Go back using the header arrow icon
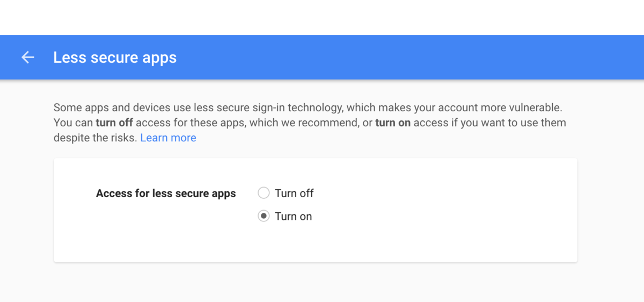 tap(27, 57)
